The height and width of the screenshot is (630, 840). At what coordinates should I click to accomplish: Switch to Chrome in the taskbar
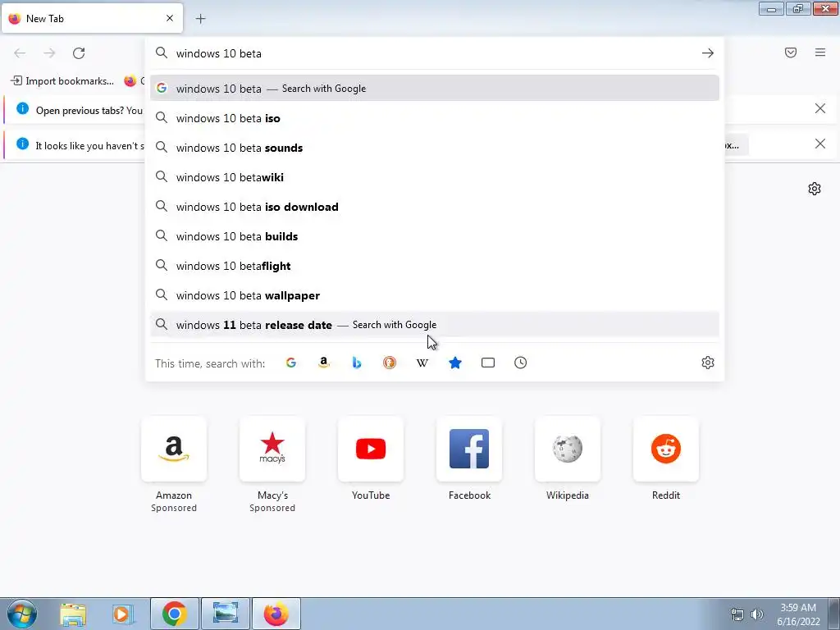pyautogui.click(x=174, y=614)
